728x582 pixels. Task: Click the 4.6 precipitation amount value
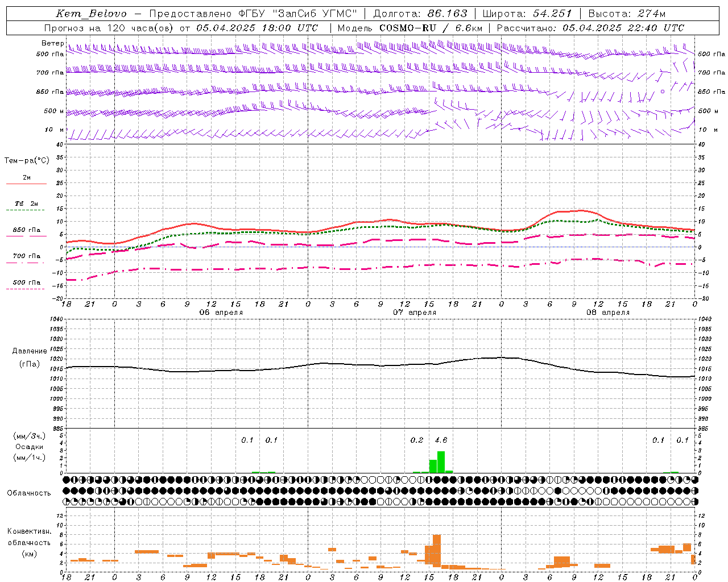tap(441, 440)
